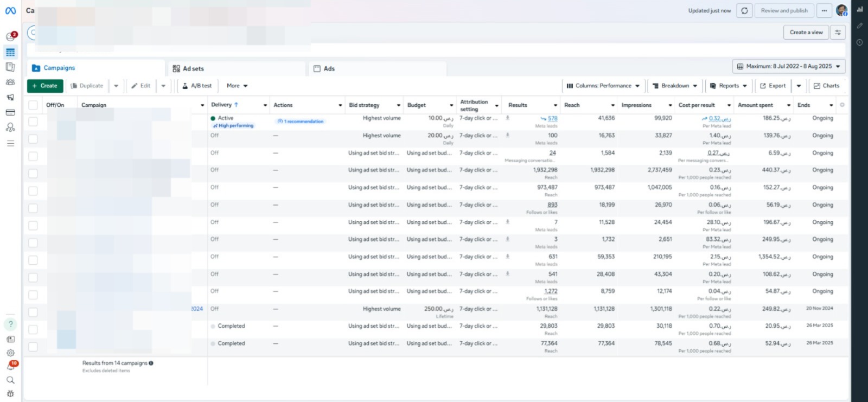
Task: Switch to the Ad sets tab
Action: coord(237,69)
